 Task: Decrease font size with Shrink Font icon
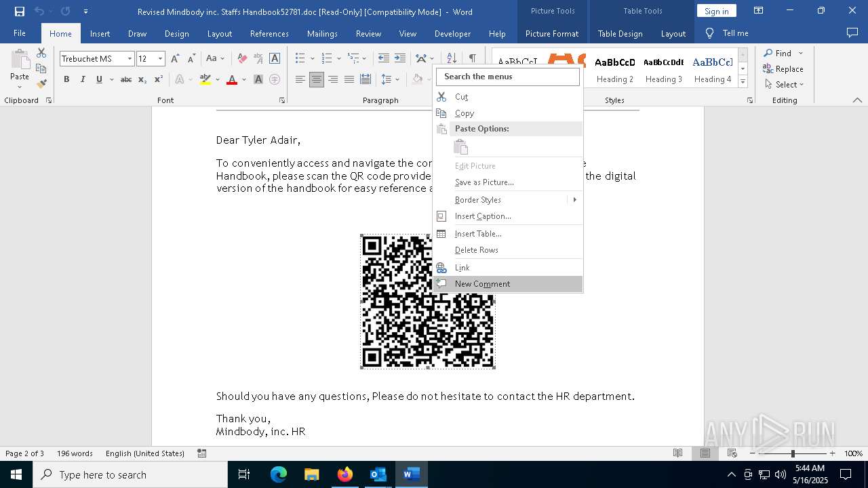pos(192,59)
